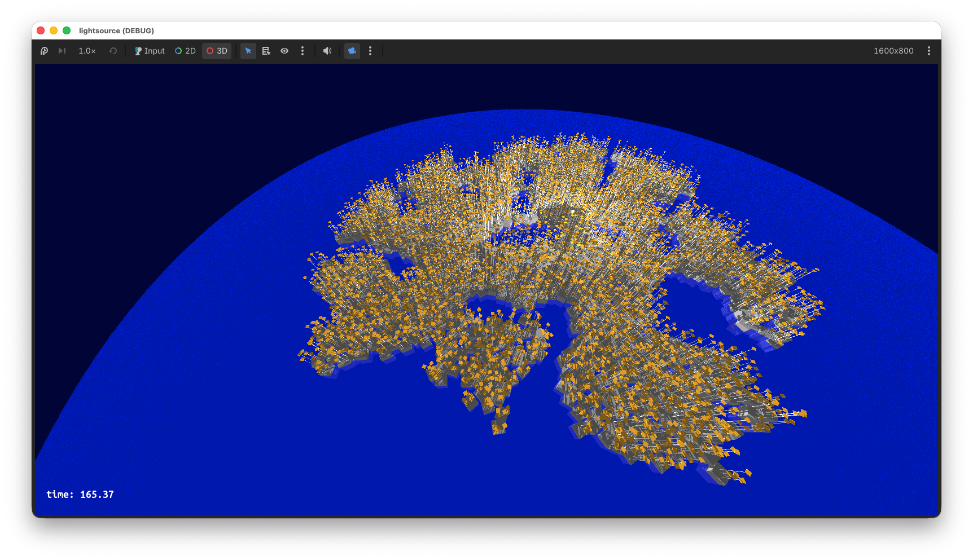Click the list-select nodes tool icon
The image size is (973, 560).
click(266, 51)
